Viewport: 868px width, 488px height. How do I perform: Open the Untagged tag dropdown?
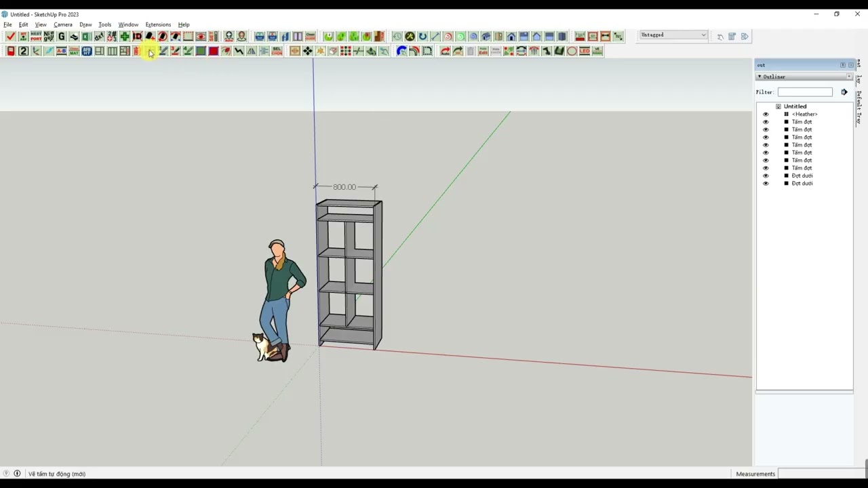[673, 35]
